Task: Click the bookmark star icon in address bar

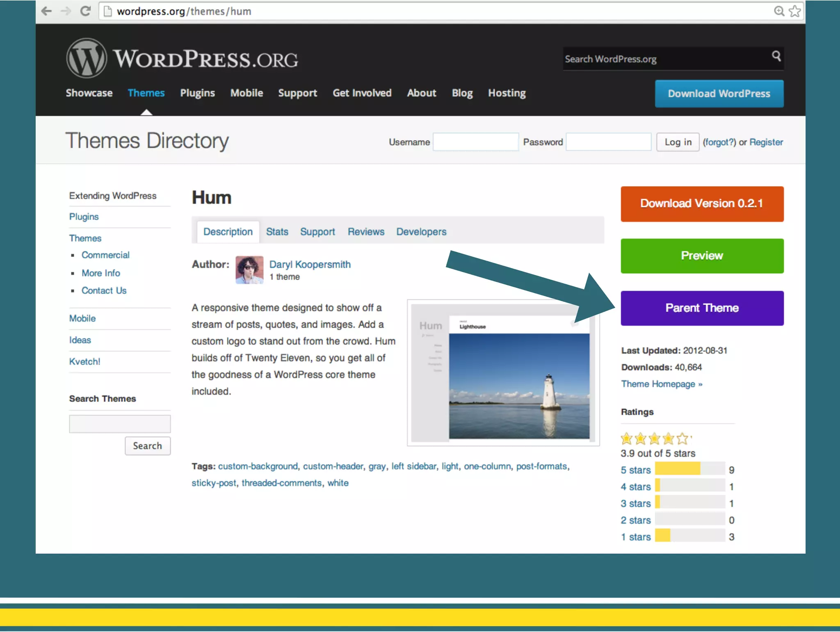Action: [795, 11]
